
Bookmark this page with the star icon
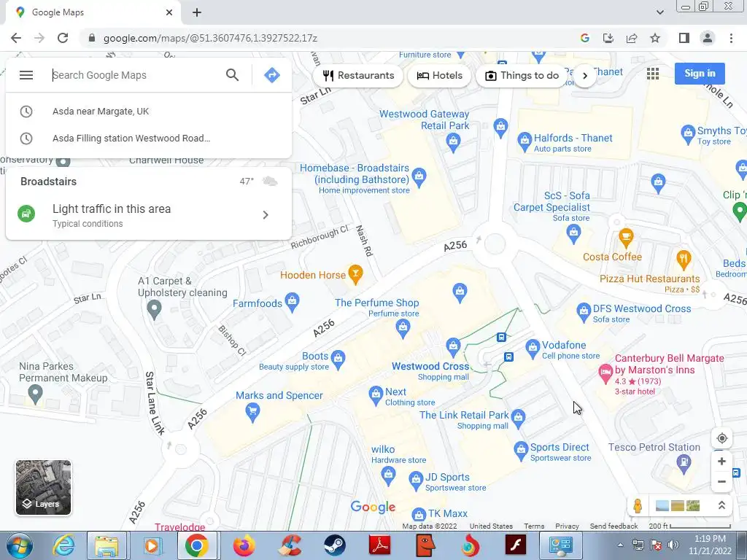coord(655,38)
